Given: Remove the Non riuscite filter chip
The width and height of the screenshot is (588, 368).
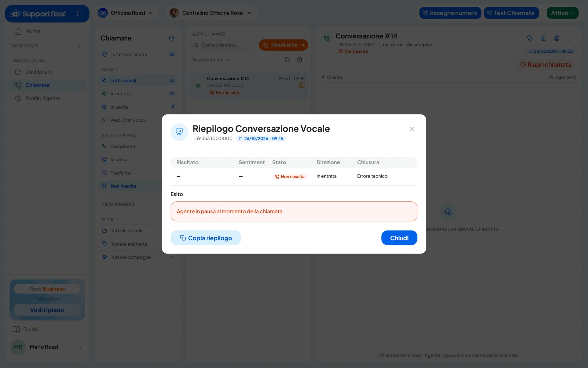Looking at the screenshot, I should click(303, 45).
